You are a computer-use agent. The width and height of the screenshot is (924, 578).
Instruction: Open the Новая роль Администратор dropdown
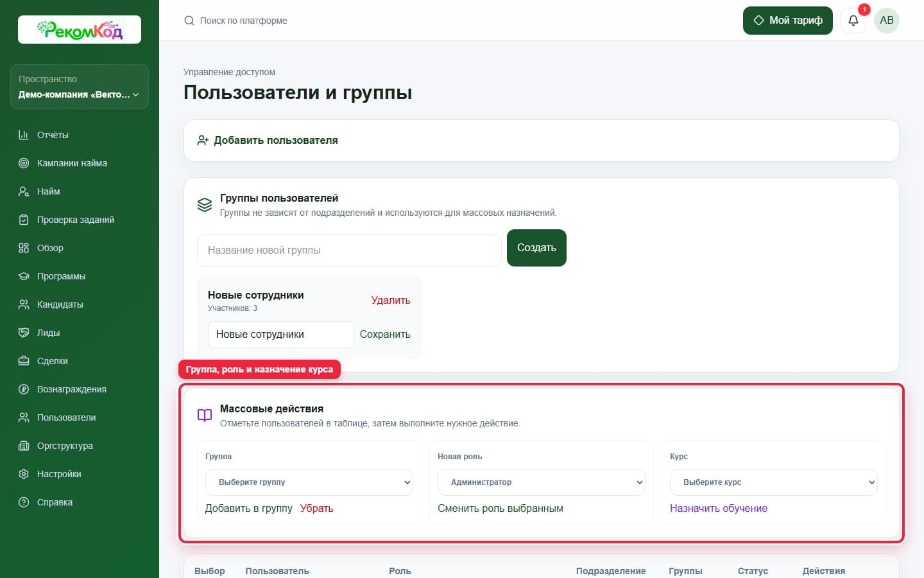tap(541, 482)
